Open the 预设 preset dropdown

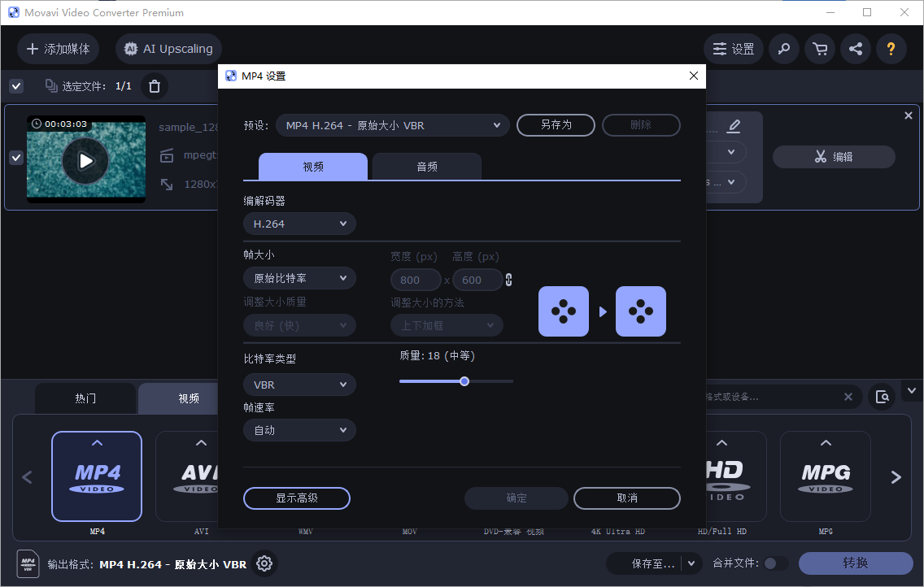click(392, 125)
